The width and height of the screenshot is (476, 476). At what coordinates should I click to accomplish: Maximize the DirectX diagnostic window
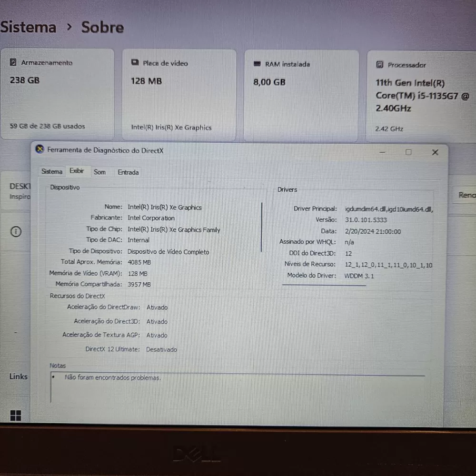point(408,152)
